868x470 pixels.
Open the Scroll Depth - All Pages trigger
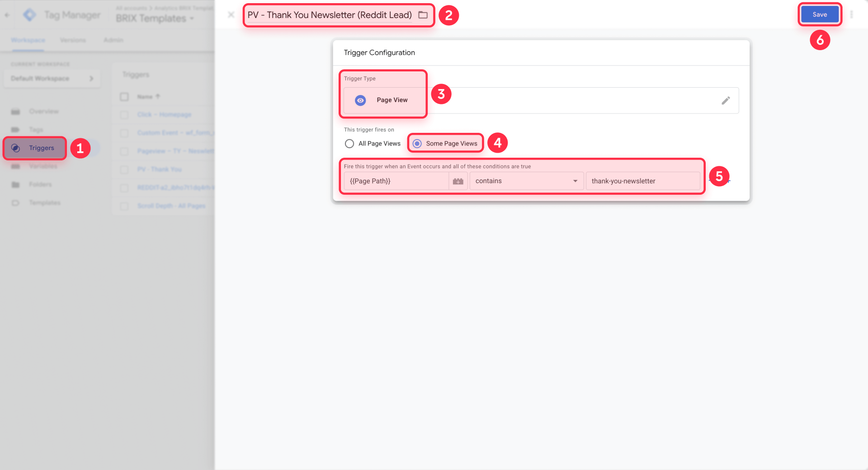click(x=171, y=206)
